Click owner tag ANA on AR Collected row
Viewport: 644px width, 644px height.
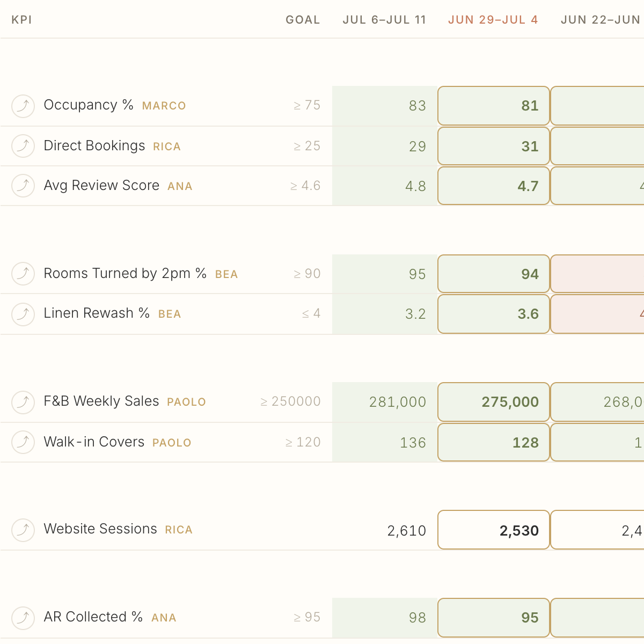164,618
